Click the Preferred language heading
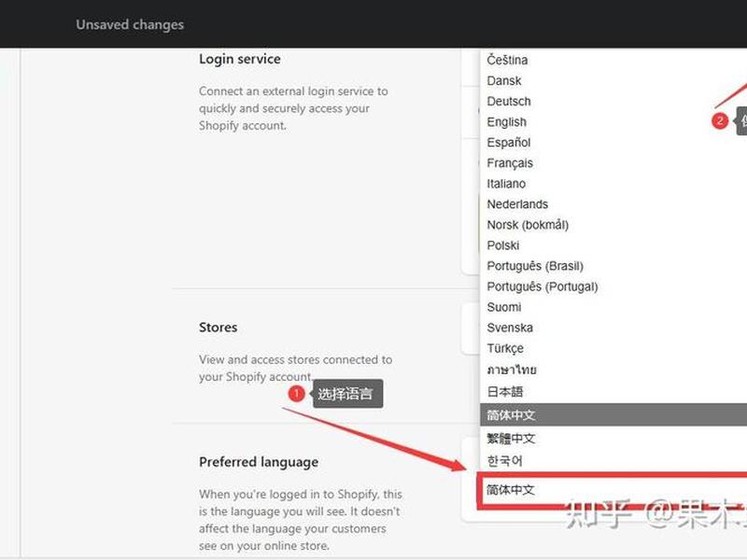Image resolution: width=747 pixels, height=560 pixels. (x=259, y=462)
